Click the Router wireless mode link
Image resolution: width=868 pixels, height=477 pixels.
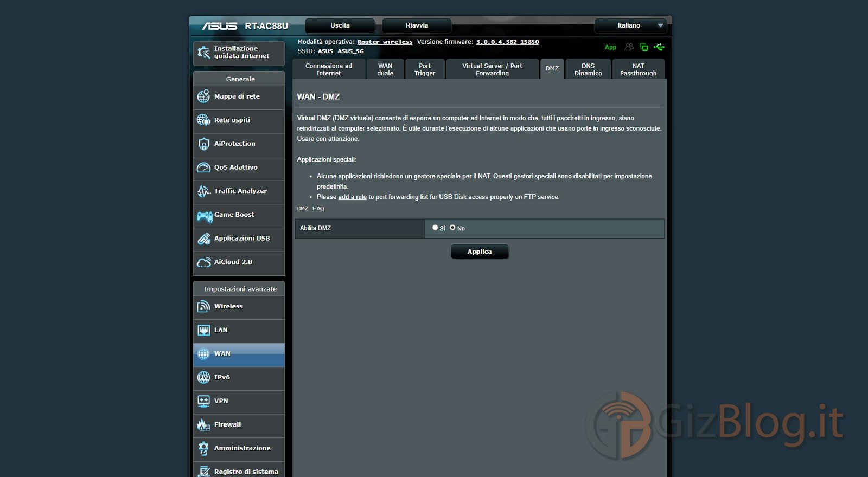[385, 42]
